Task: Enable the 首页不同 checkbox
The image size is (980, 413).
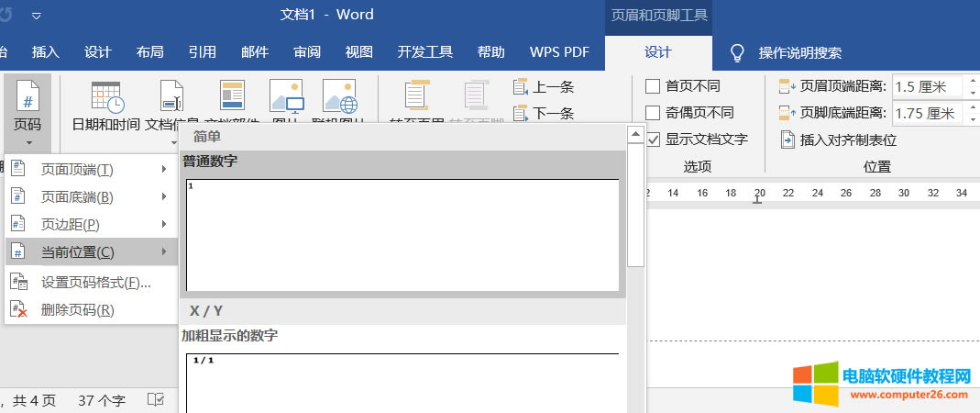Action: click(x=654, y=86)
